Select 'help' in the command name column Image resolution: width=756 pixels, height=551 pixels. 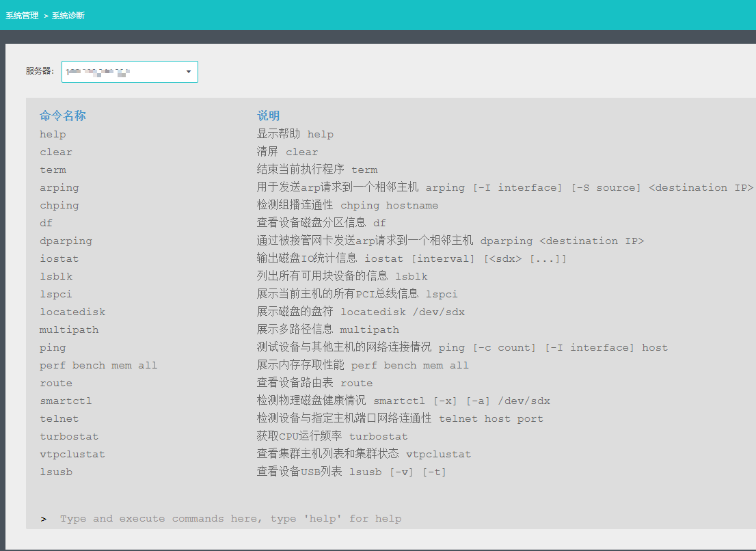53,135
